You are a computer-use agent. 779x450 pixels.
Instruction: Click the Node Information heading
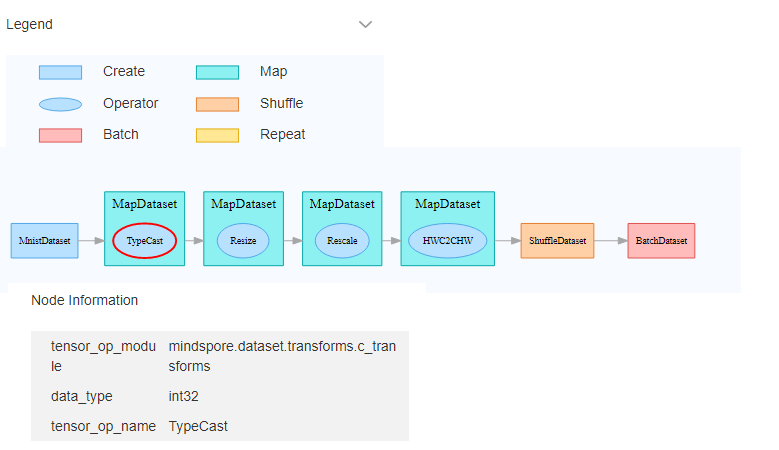[x=85, y=300]
